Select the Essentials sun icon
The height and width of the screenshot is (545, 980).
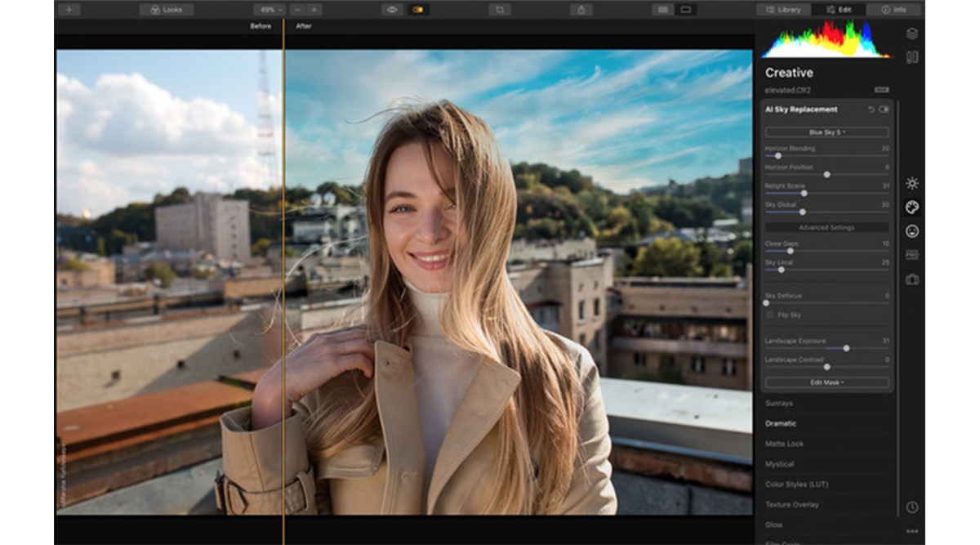click(x=912, y=183)
